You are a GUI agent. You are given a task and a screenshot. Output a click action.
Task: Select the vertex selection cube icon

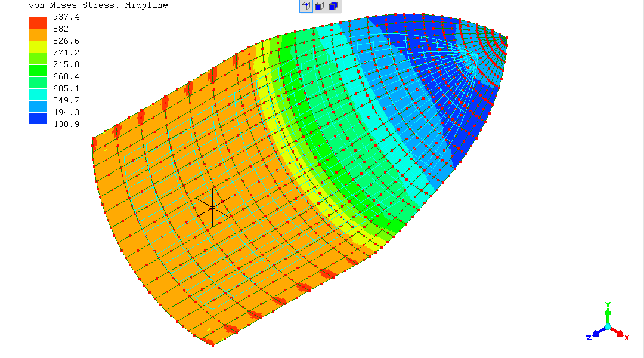305,7
